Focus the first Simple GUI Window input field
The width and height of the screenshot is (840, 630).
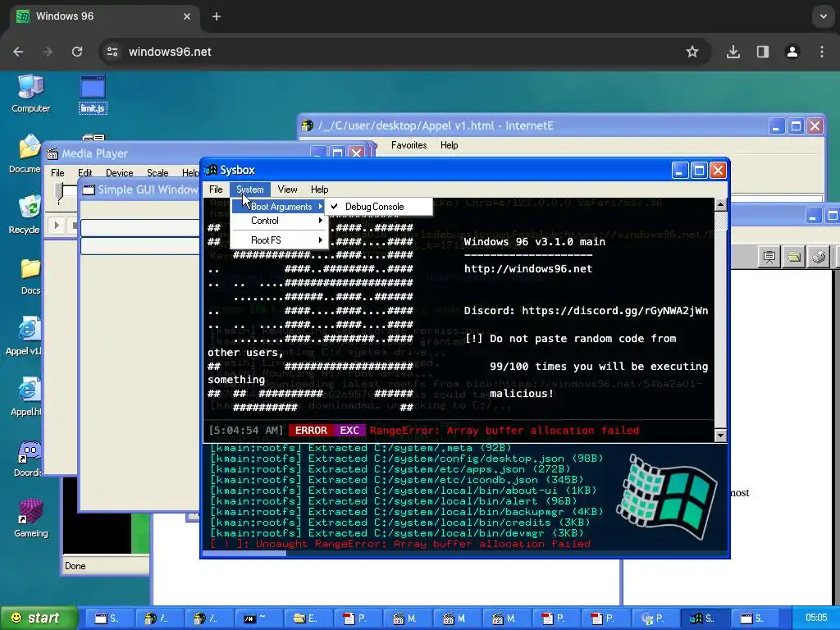tap(140, 228)
